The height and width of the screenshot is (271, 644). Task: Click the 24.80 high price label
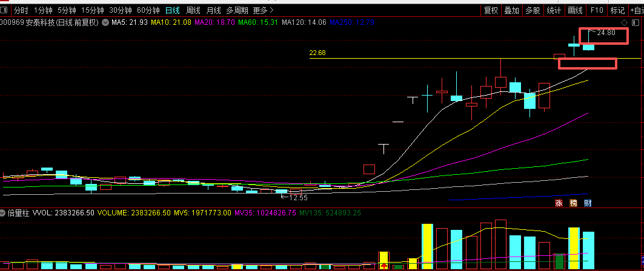606,33
